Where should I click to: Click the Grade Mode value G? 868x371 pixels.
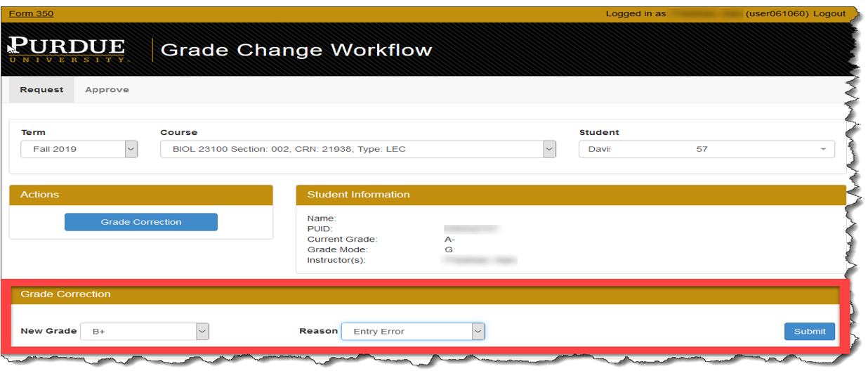tap(449, 249)
